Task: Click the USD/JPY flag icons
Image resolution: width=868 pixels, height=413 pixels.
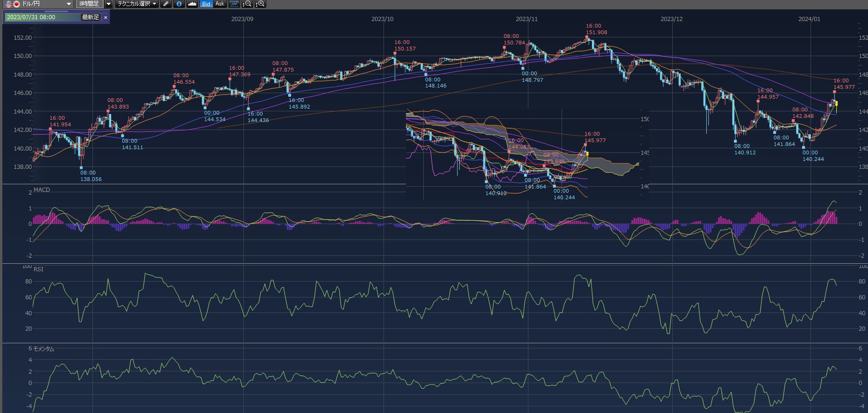Action: click(x=12, y=4)
